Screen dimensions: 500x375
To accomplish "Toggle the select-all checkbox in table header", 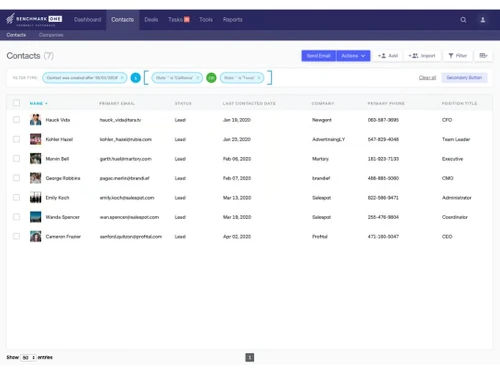I will click(x=16, y=103).
